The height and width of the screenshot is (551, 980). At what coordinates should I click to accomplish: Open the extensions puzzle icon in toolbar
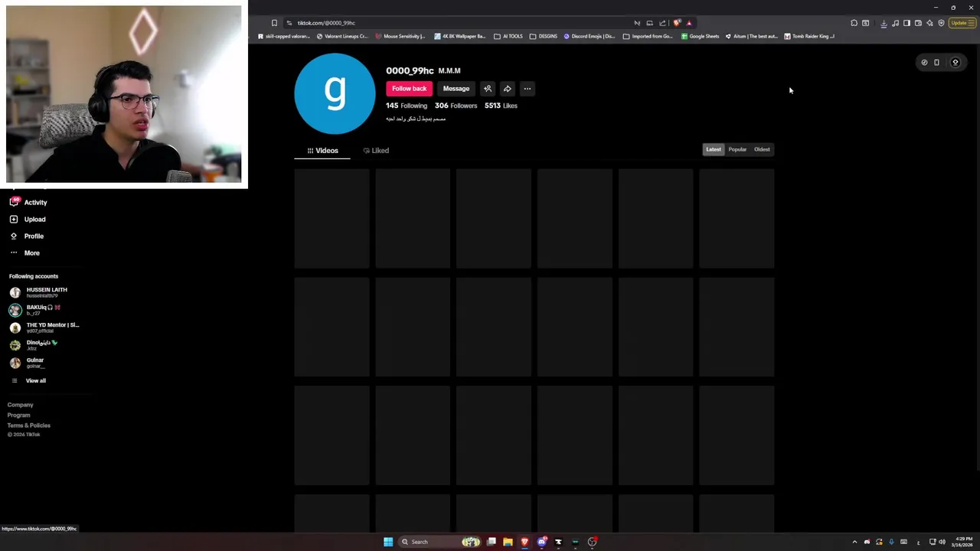(854, 23)
